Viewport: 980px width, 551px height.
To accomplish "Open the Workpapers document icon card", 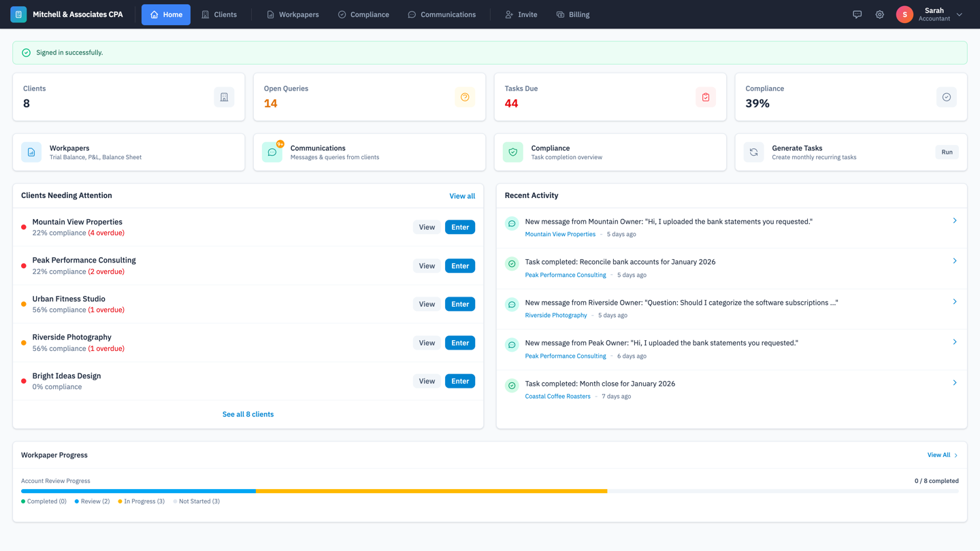I will 31,152.
